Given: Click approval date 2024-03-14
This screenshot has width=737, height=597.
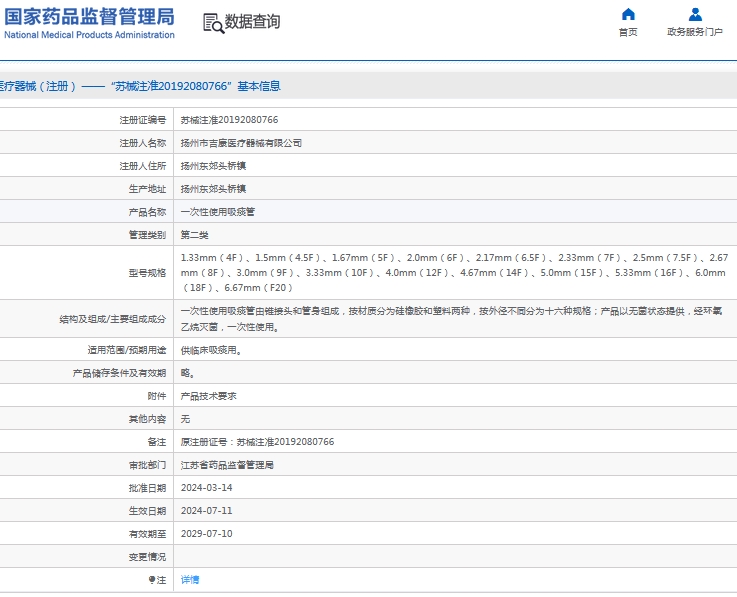Looking at the screenshot, I should point(206,488).
